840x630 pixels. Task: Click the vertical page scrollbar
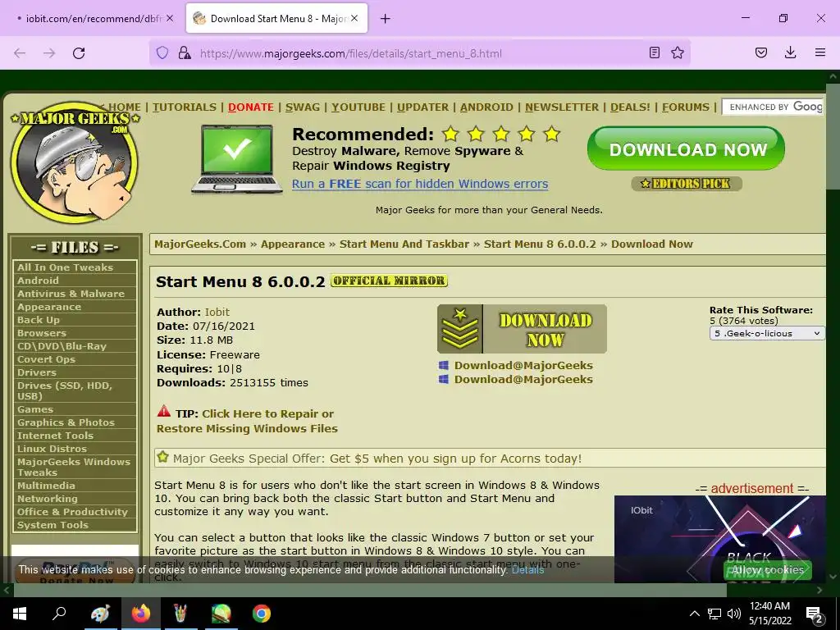(x=833, y=137)
